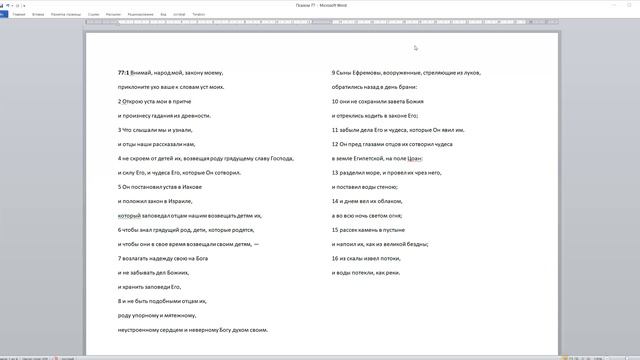The width and height of the screenshot is (640, 360).
Task: Click line '11 забыли дела Его и чудеса'
Action: pos(398,130)
